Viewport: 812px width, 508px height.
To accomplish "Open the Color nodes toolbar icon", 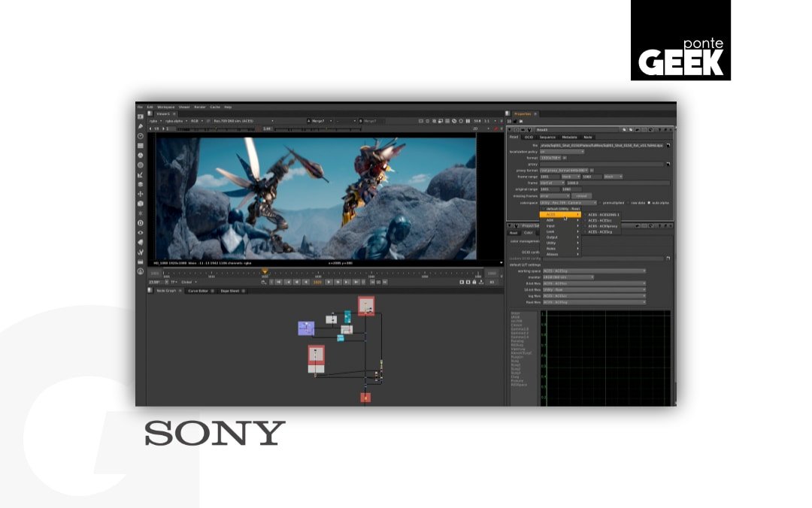I will 141,156.
